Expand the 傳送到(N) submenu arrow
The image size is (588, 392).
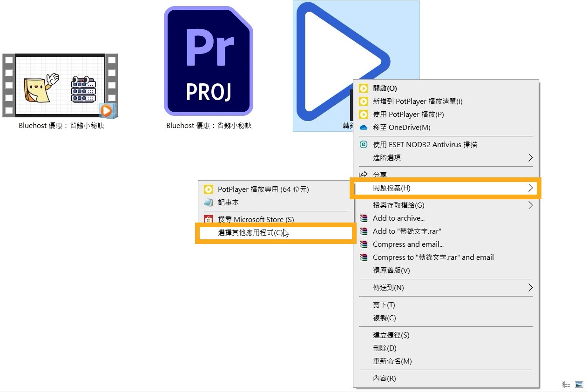coord(530,288)
